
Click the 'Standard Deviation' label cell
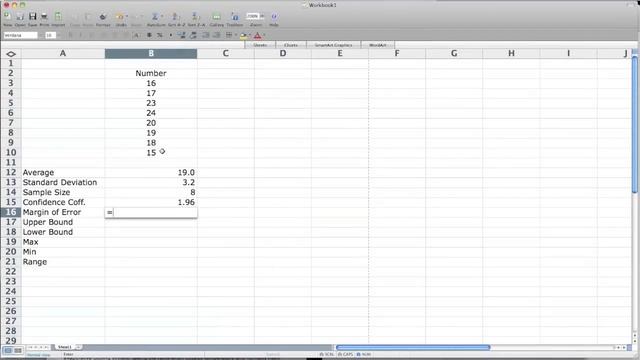[x=63, y=182]
